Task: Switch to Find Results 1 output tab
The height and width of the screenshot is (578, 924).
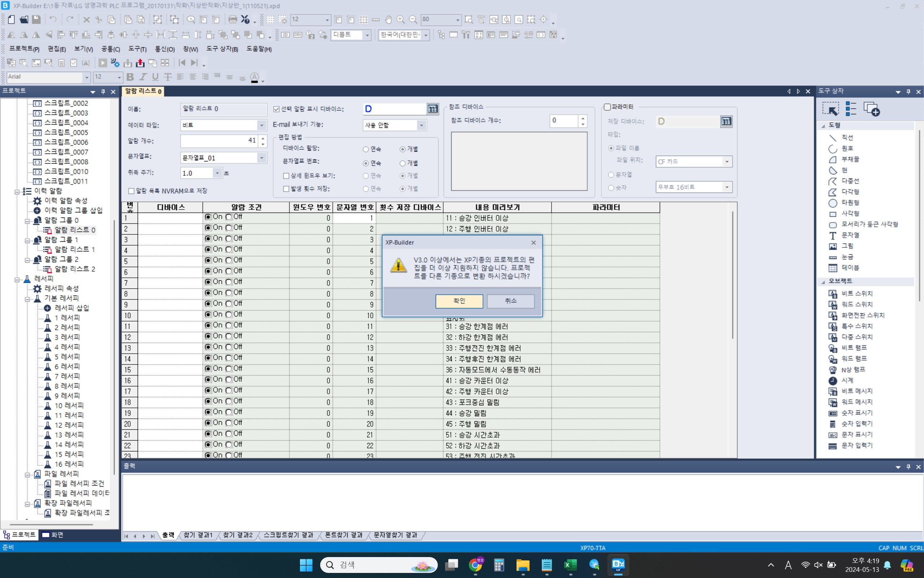Action: (x=198, y=535)
